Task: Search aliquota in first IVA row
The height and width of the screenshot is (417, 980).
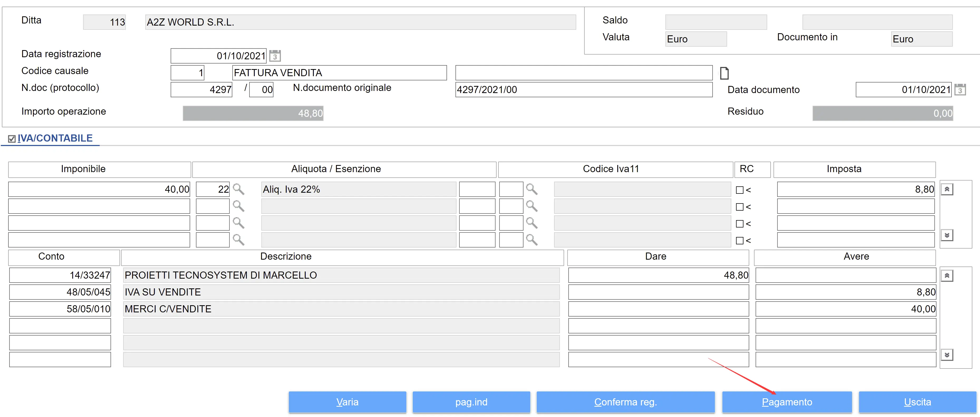Action: [238, 189]
